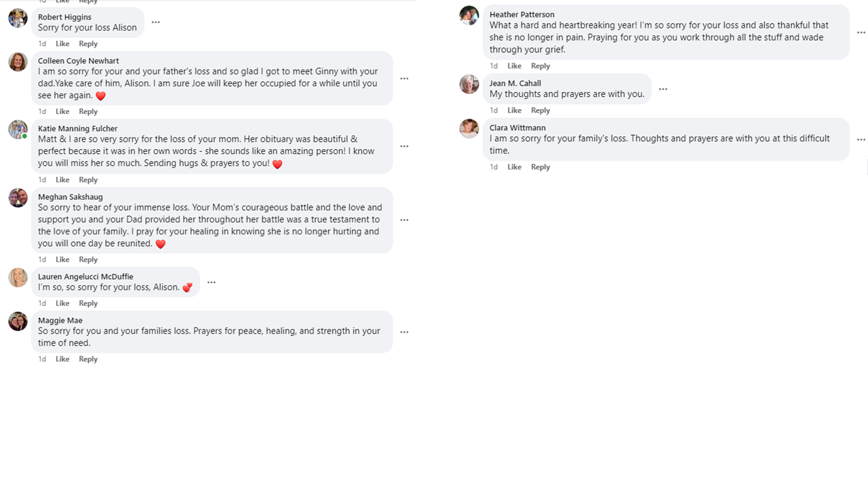Click Heather Patterson's avatar
Viewport: 868px width, 488px height.
coord(469,16)
